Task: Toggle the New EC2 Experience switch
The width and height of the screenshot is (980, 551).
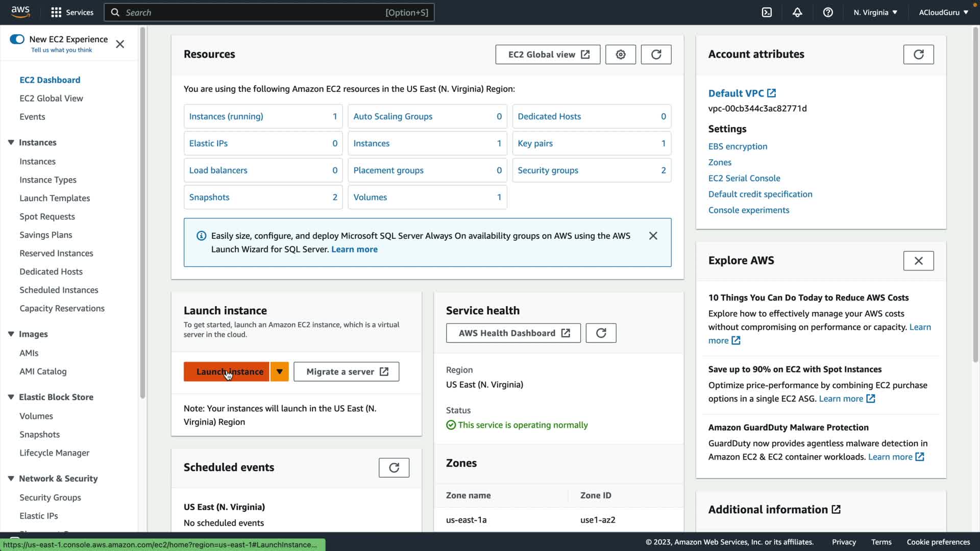Action: tap(17, 39)
